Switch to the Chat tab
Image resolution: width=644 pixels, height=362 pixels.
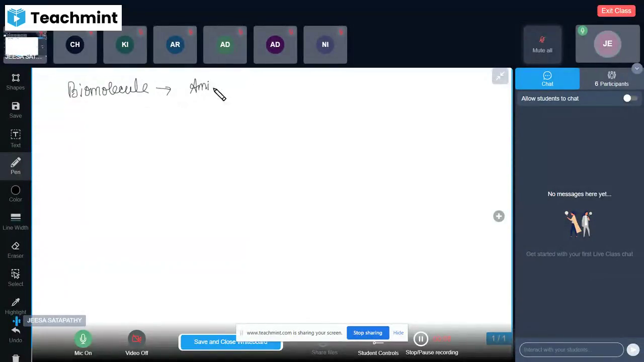coord(547,79)
